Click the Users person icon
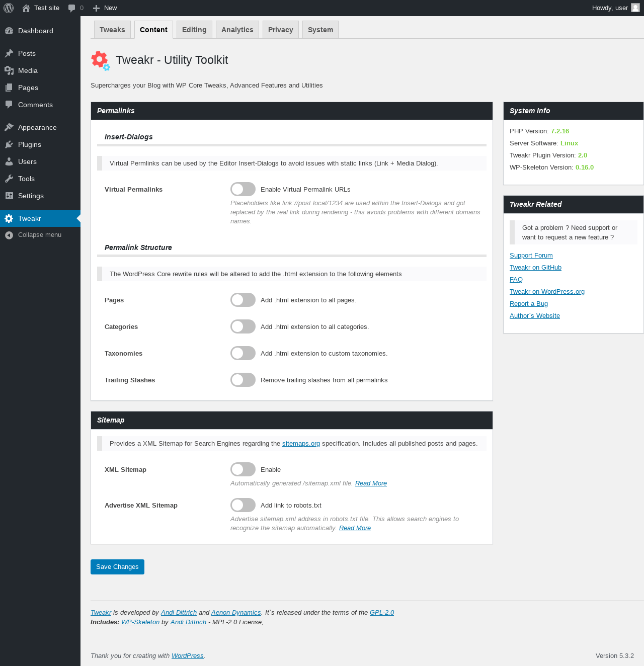 coord(9,161)
